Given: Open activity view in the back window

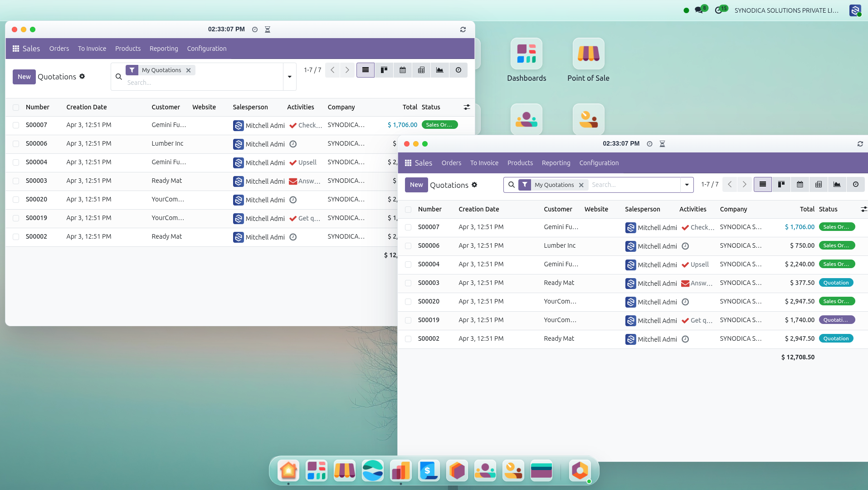Looking at the screenshot, I should (x=458, y=70).
